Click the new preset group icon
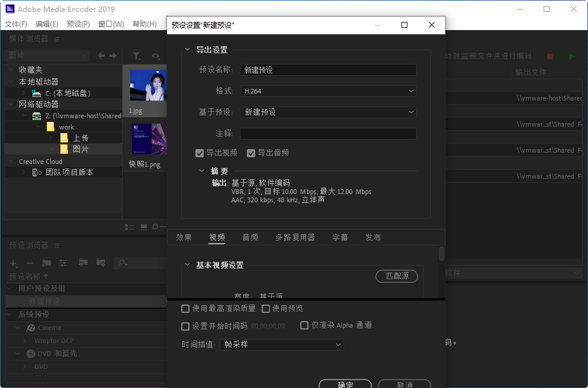 point(46,263)
